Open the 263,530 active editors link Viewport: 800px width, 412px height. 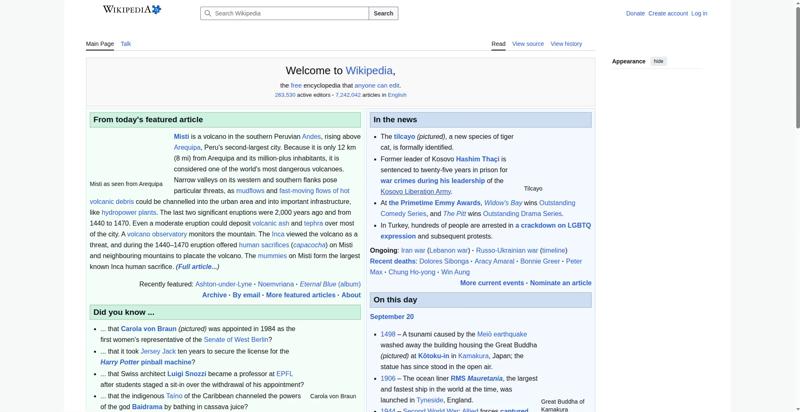[285, 95]
